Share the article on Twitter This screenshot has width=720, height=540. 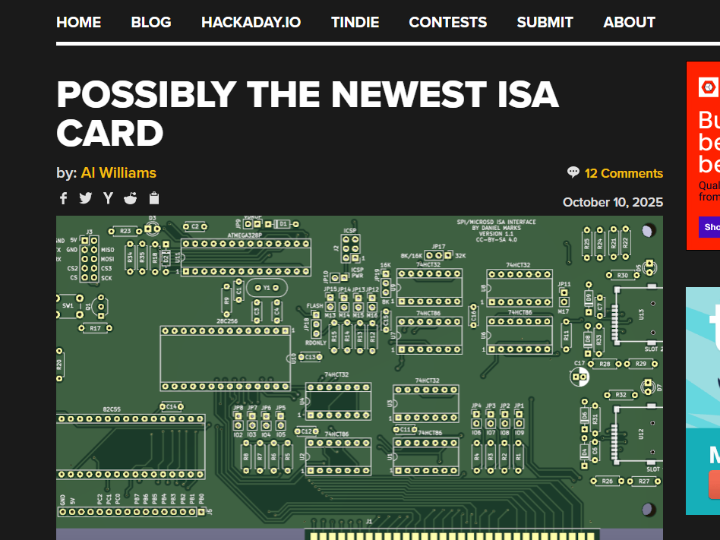pyautogui.click(x=85, y=198)
